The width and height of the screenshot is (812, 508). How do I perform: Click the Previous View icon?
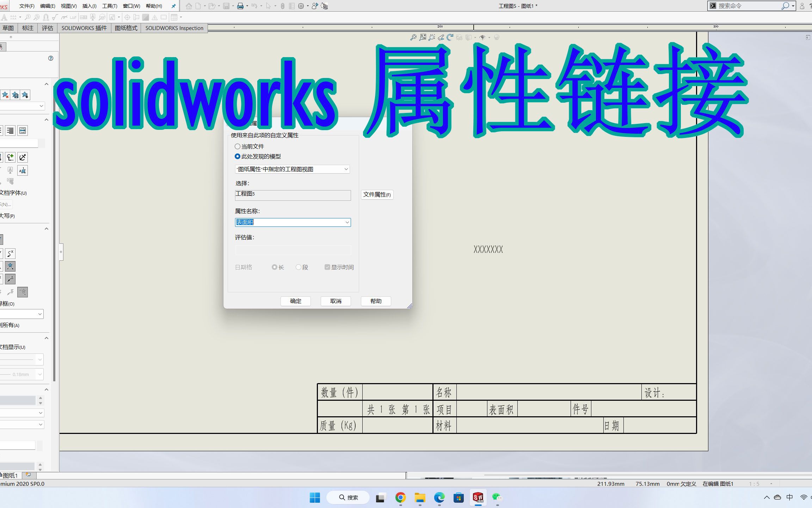(441, 37)
